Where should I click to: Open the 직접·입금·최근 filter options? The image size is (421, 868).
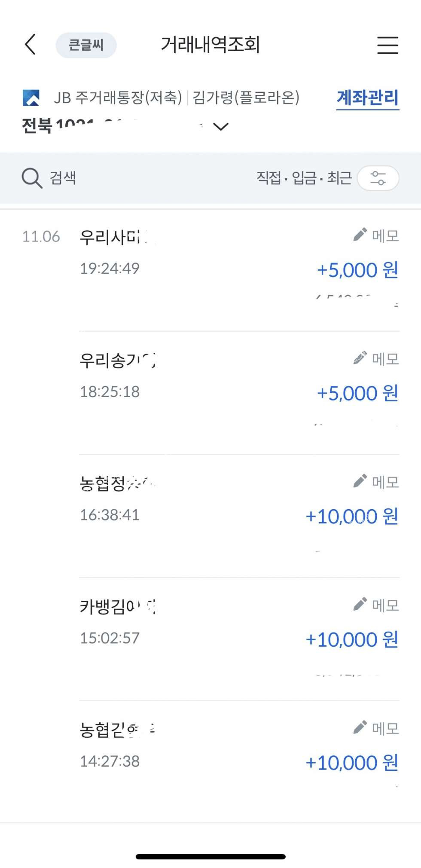304,178
